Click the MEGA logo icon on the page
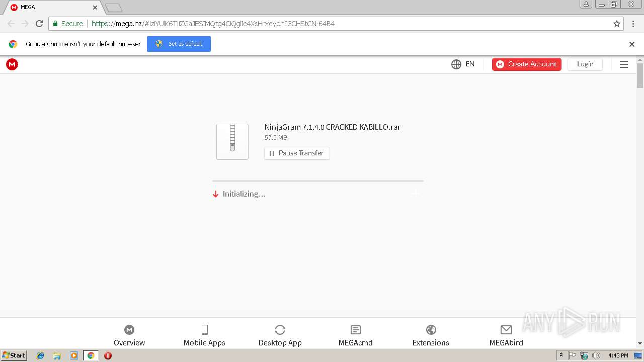 coord(12,64)
